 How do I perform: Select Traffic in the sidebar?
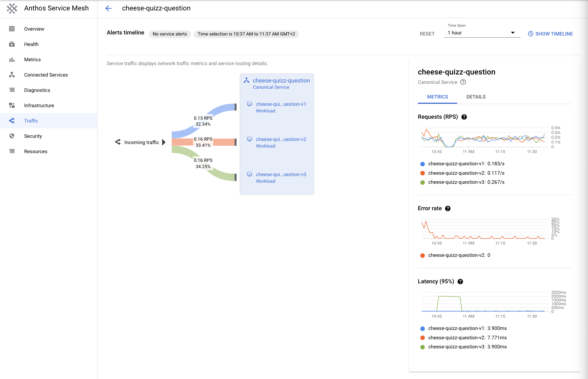coord(49,121)
